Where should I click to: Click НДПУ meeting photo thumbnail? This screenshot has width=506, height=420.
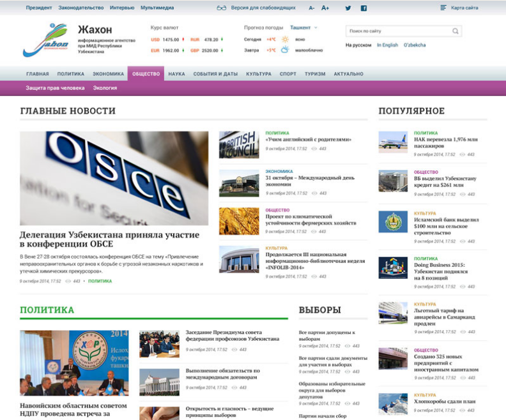pyautogui.click(x=74, y=363)
